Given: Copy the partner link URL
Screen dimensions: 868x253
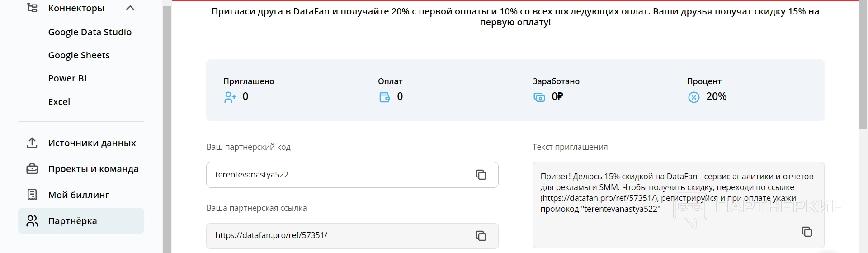Looking at the screenshot, I should click(481, 236).
